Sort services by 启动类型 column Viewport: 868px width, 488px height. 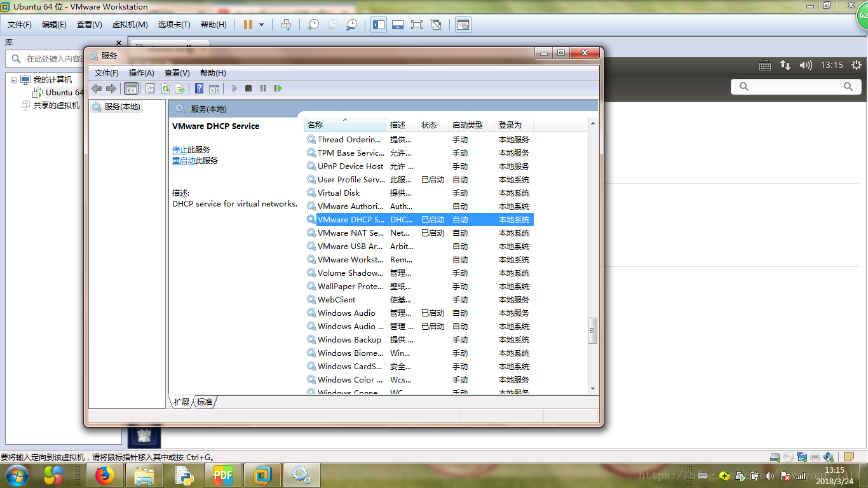point(471,125)
